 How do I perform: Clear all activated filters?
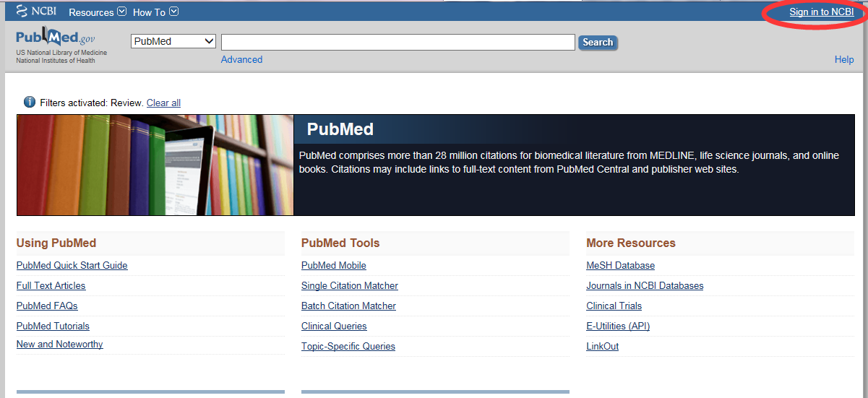tap(163, 103)
